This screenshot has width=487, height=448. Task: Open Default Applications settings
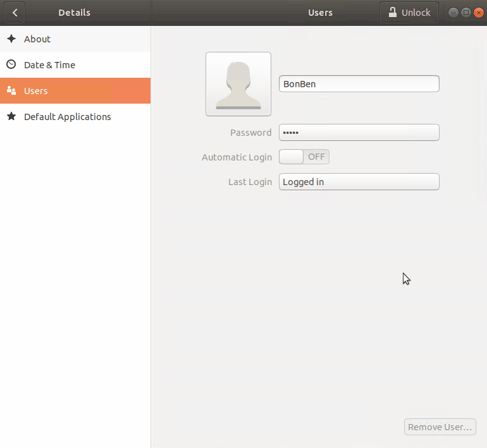(75, 117)
